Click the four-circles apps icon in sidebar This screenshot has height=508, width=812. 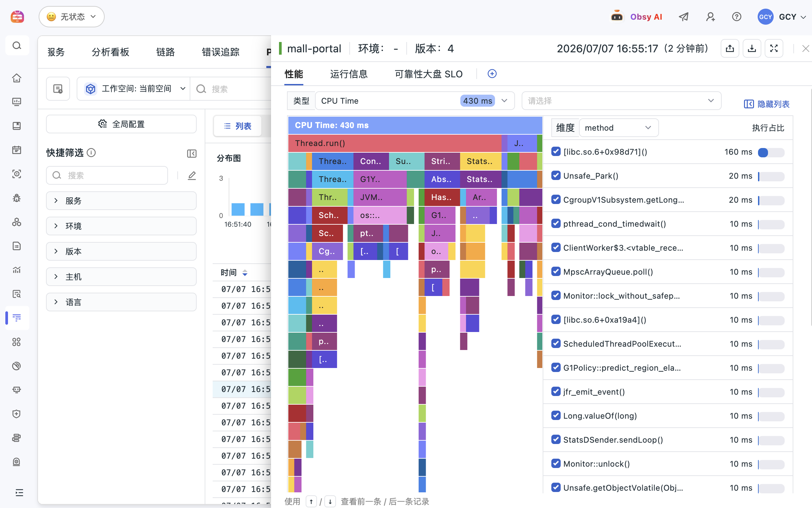click(x=17, y=342)
